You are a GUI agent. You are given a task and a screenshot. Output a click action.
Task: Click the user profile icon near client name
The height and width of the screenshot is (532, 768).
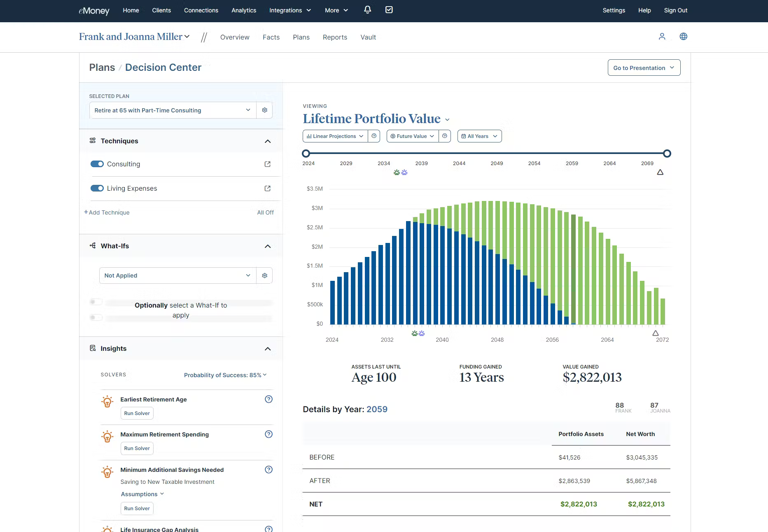click(x=662, y=36)
